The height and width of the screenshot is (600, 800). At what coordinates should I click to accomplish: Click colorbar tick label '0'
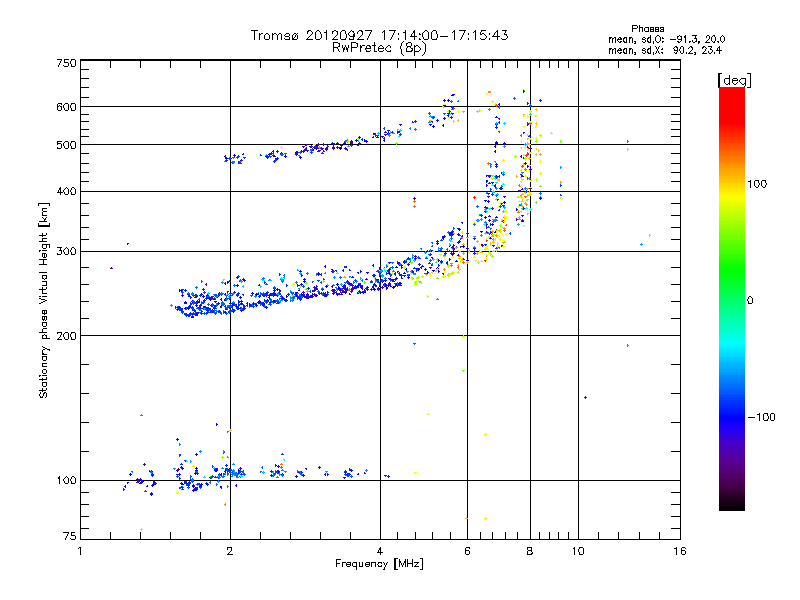click(750, 301)
